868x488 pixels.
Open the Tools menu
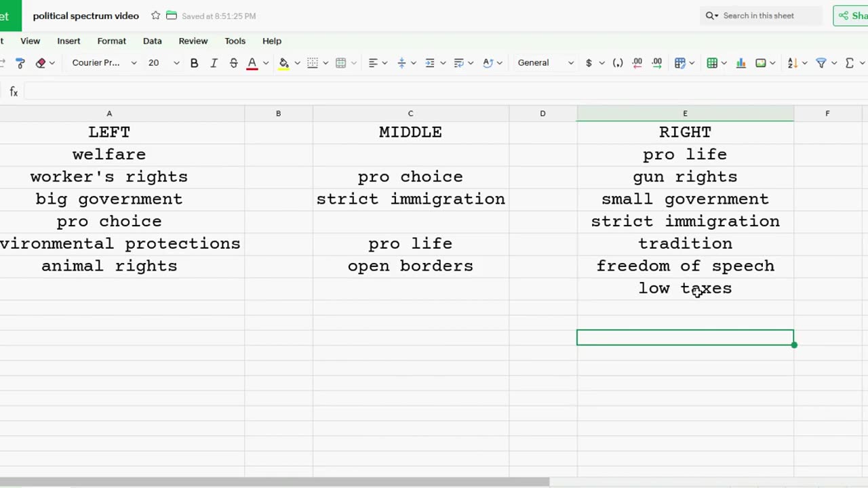click(235, 41)
